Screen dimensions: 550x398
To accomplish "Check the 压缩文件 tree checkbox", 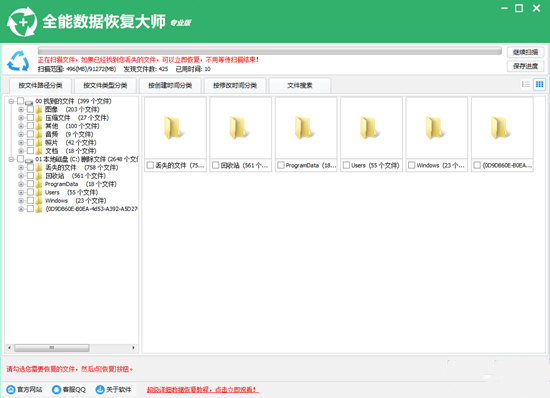I will [x=31, y=117].
